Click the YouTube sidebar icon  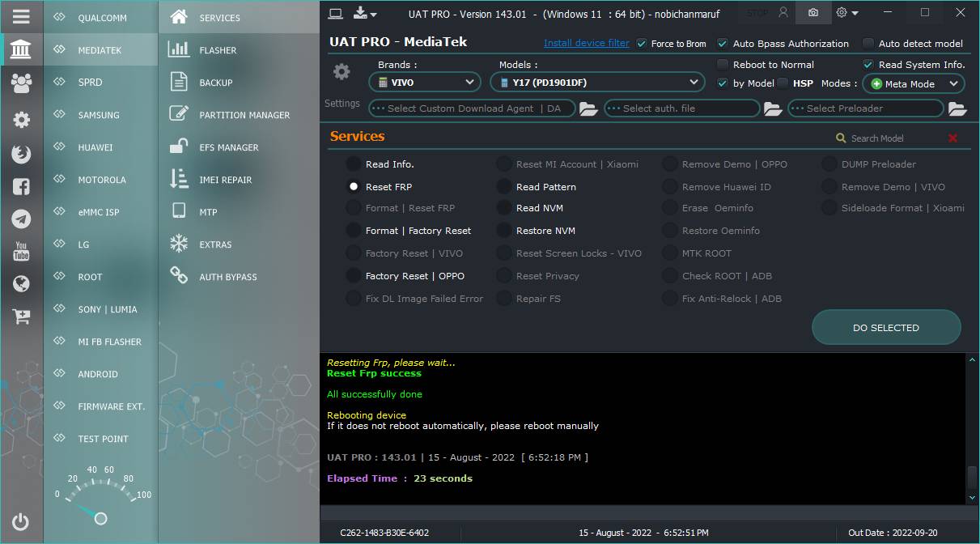click(21, 252)
